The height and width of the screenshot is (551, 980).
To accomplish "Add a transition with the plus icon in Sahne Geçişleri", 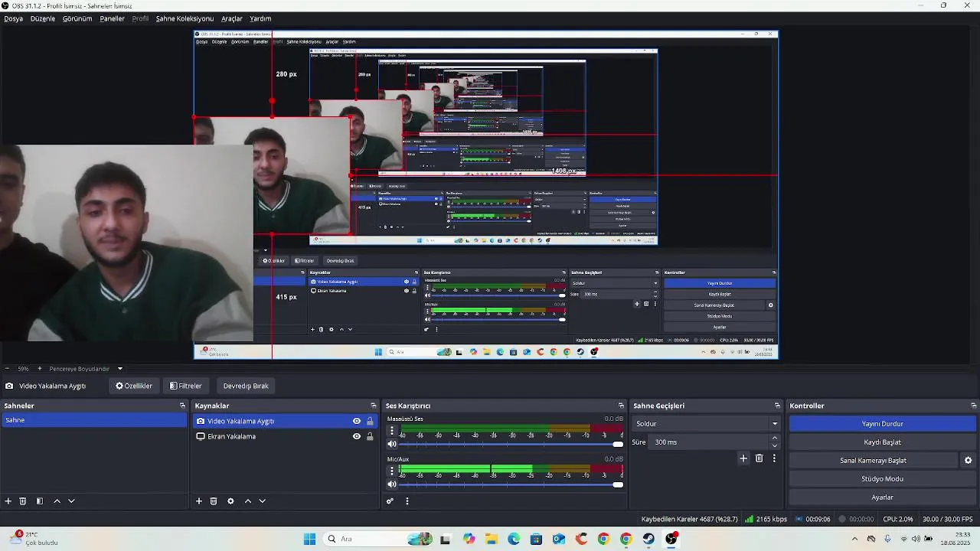I will pyautogui.click(x=743, y=458).
